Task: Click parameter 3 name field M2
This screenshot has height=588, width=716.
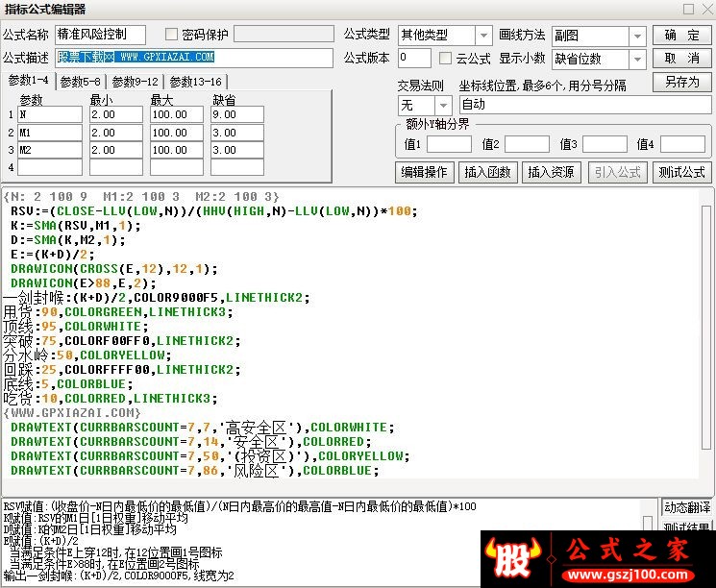Action: 50,150
